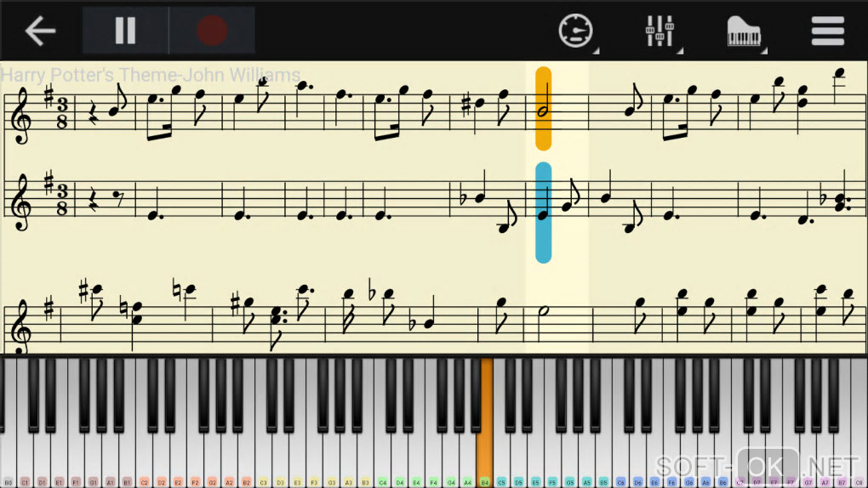868x488 pixels.
Task: Click the treble clef on the top staff
Action: [21, 115]
